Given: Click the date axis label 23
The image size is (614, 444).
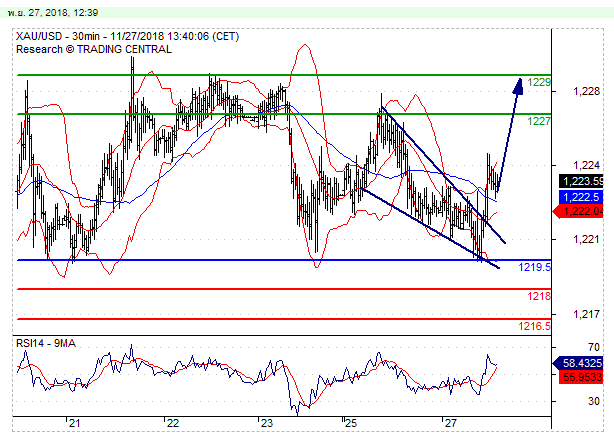Looking at the screenshot, I should pyautogui.click(x=266, y=423).
